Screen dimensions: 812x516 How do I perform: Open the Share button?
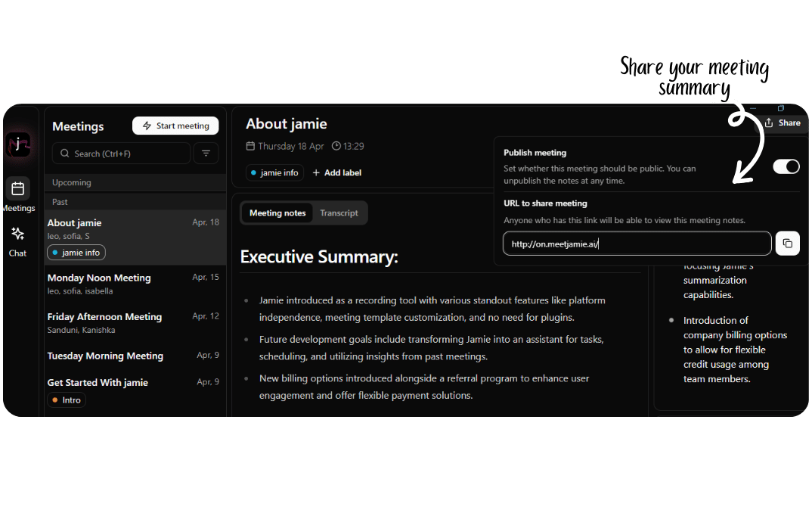[x=784, y=123]
